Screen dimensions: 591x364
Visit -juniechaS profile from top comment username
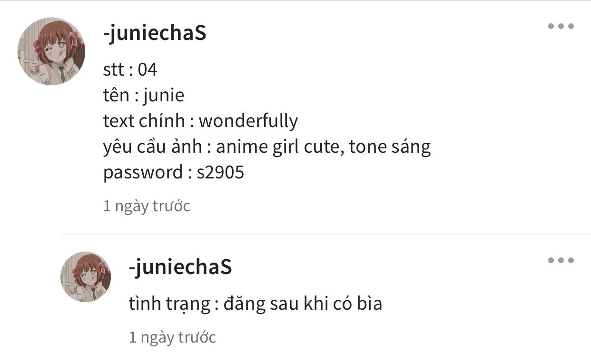click(155, 33)
